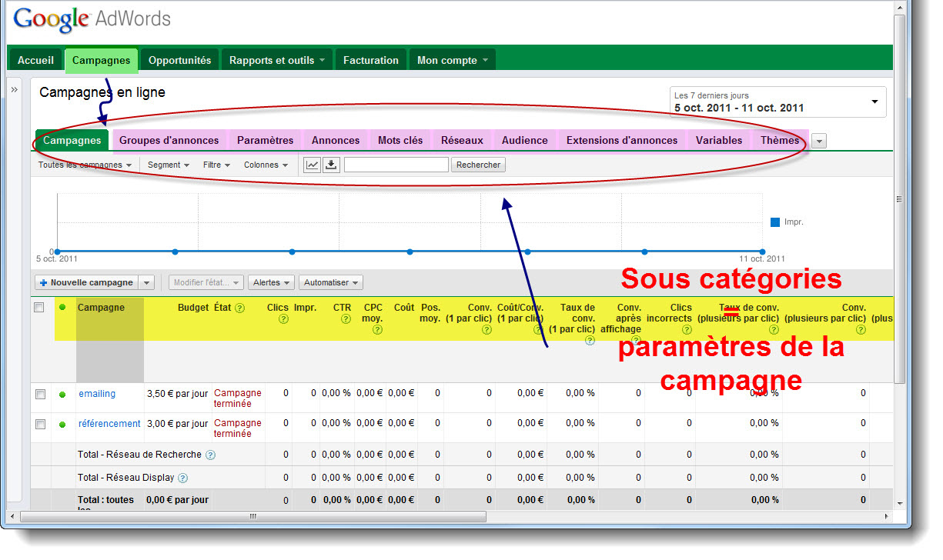Screen dimensions: 943x560
Task: Switch to the Audience tab
Action: click(x=524, y=140)
